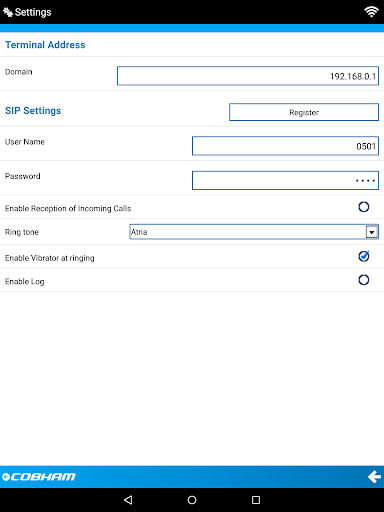This screenshot has width=384, height=512.
Task: Focus the Domain address field
Action: point(248,76)
